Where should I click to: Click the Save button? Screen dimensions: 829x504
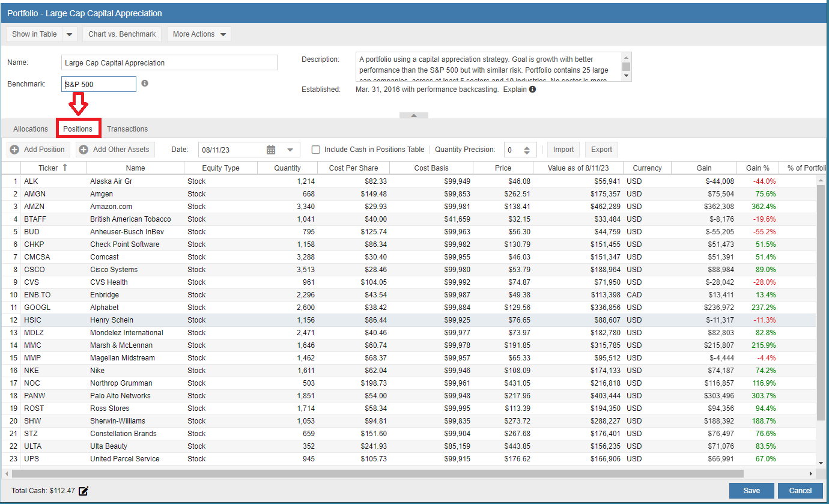coord(751,491)
